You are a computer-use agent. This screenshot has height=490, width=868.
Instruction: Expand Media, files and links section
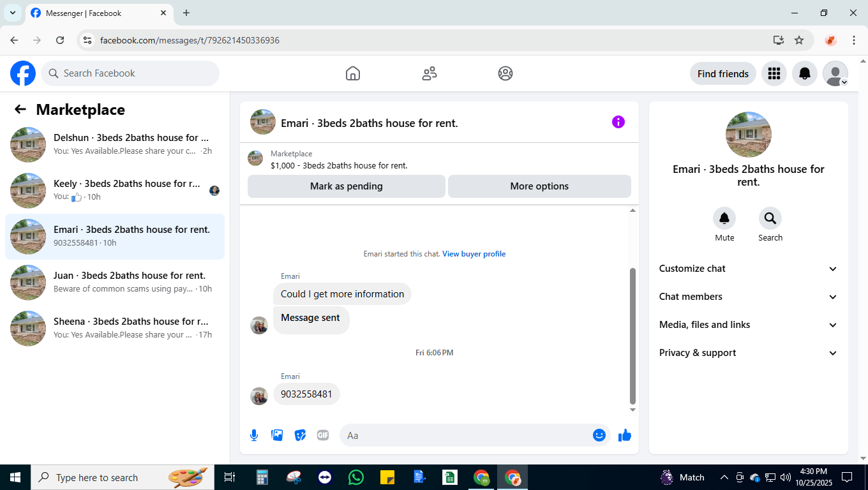pos(749,325)
